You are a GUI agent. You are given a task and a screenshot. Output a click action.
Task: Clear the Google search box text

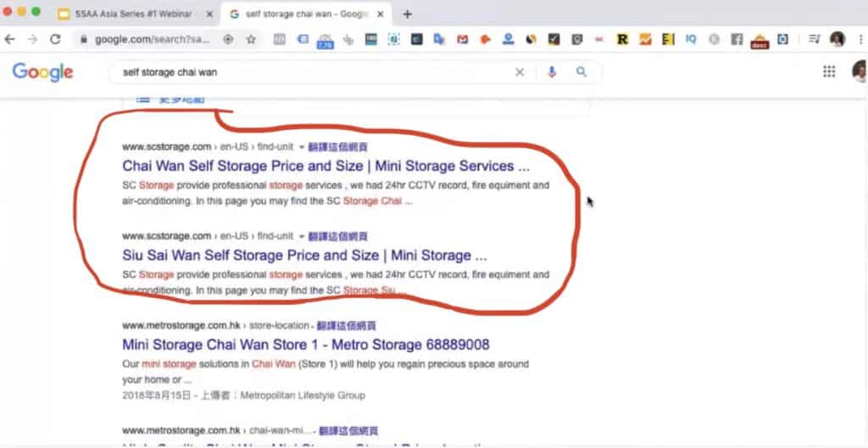click(x=520, y=73)
